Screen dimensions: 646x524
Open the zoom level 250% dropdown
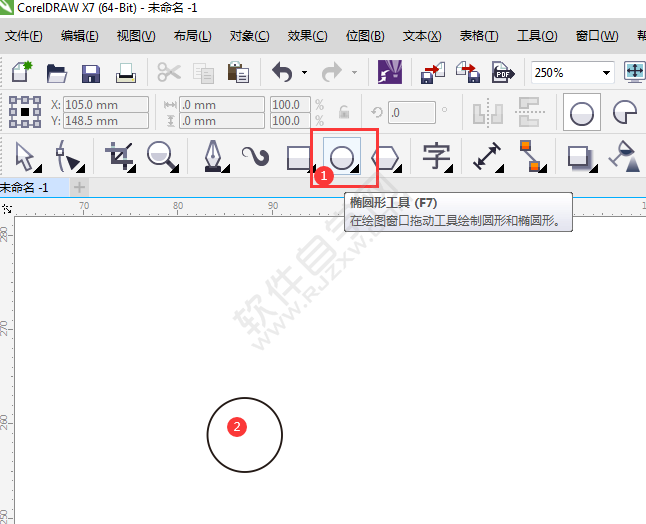coord(606,73)
